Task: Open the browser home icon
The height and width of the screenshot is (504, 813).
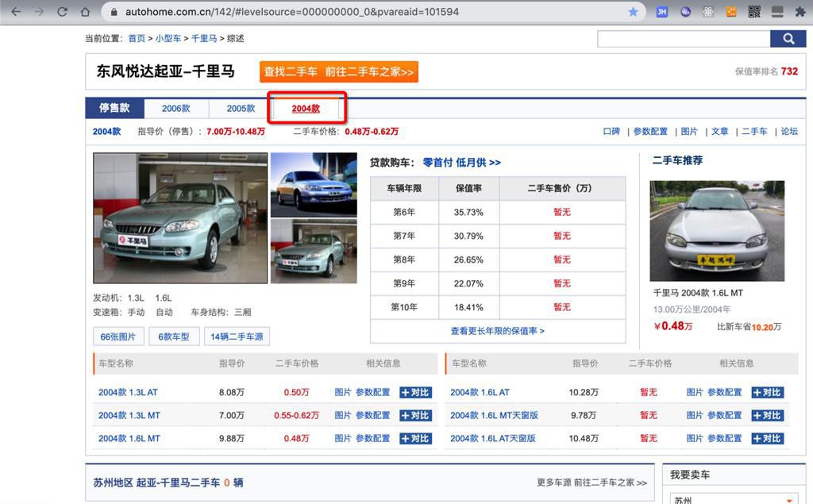Action: point(85,11)
